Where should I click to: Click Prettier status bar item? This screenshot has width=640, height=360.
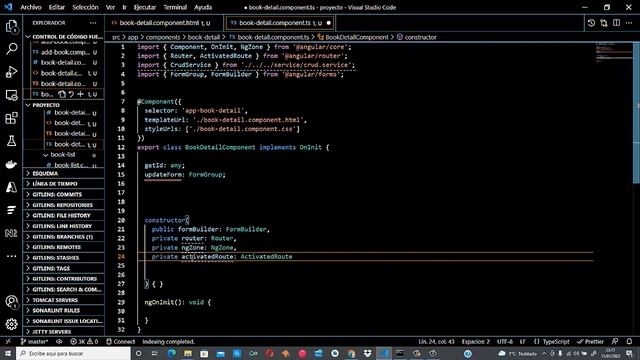point(591,342)
